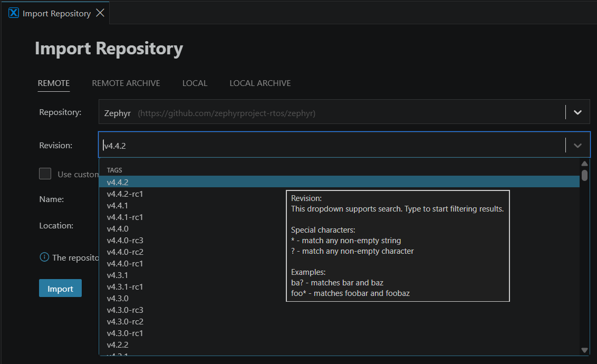Choose tag v4.3.1
The image size is (597, 364).
(x=339, y=275)
